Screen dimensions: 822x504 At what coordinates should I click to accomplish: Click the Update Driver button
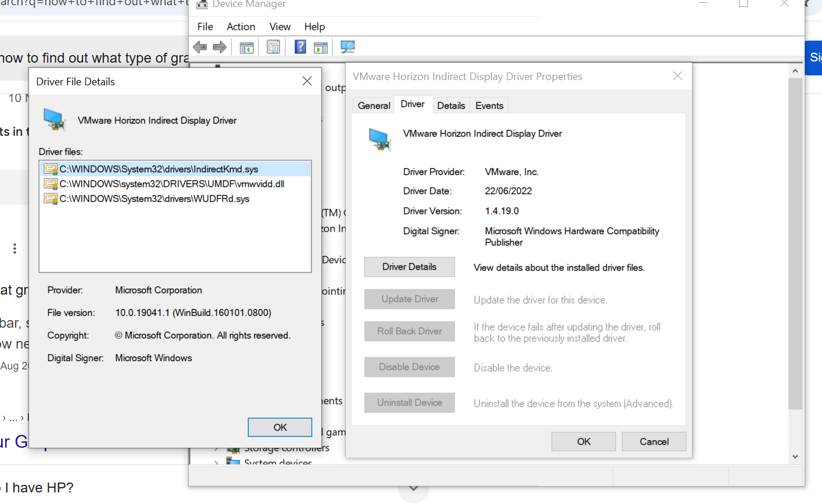point(410,299)
